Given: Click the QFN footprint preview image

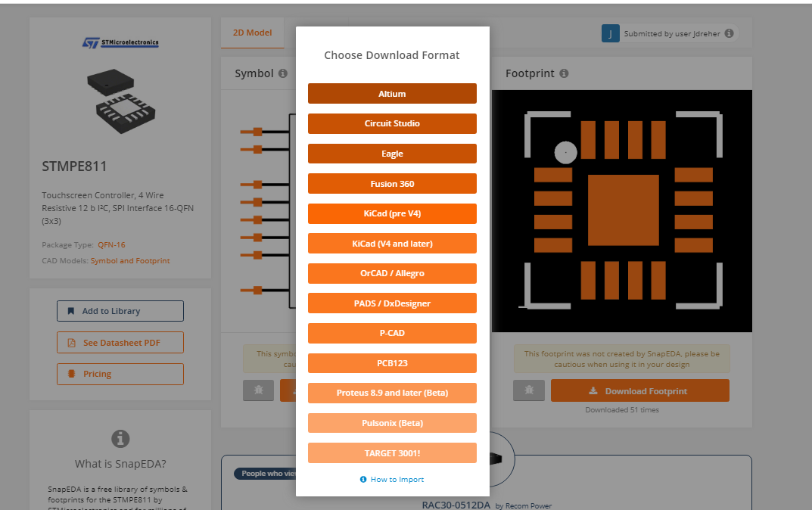Looking at the screenshot, I should pyautogui.click(x=622, y=211).
